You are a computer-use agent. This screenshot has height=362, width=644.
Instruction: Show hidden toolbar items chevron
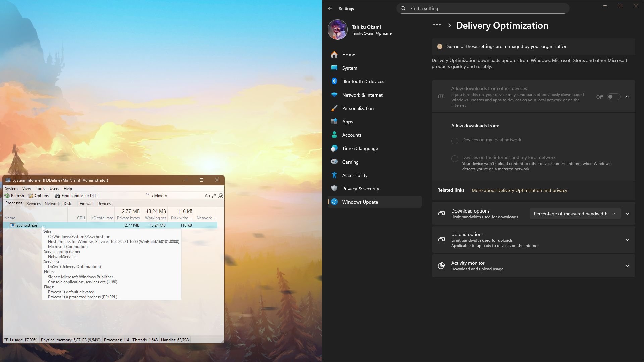coord(147,195)
